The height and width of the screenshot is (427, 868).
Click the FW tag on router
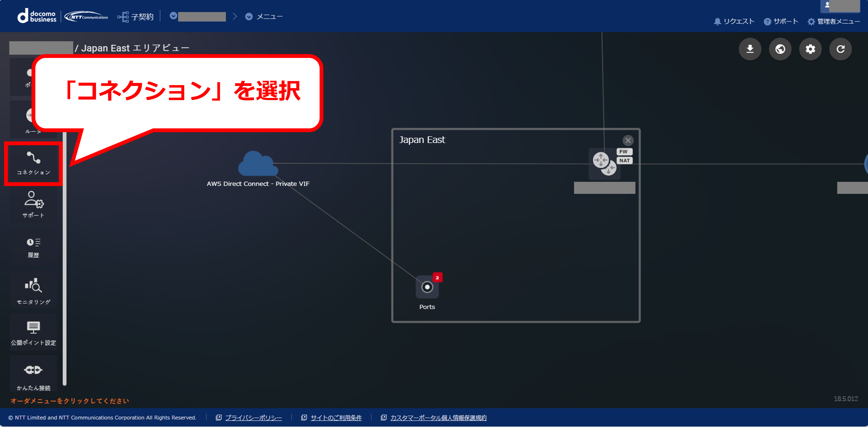click(x=624, y=152)
